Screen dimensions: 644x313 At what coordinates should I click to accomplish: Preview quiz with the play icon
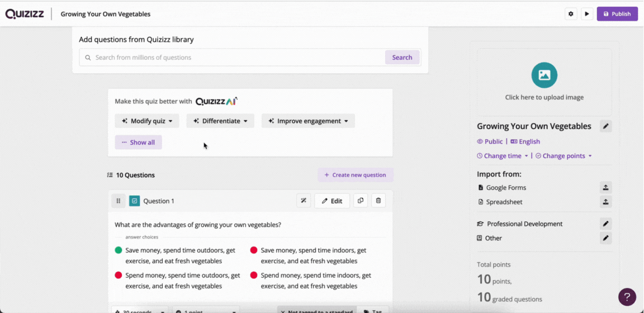coord(587,14)
